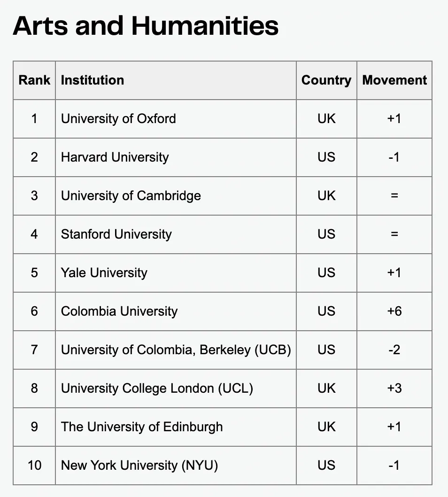Select the Country column header
This screenshot has width=448, height=497.
[x=326, y=80]
